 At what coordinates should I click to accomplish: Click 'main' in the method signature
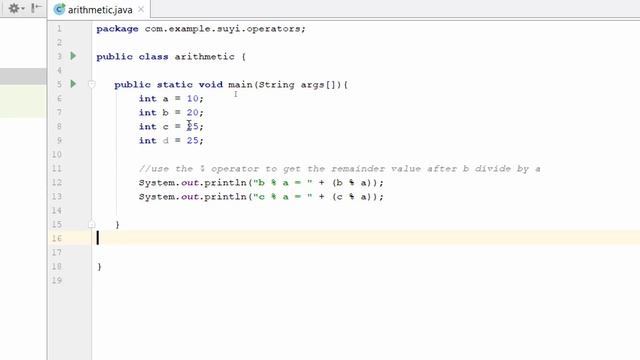point(240,85)
